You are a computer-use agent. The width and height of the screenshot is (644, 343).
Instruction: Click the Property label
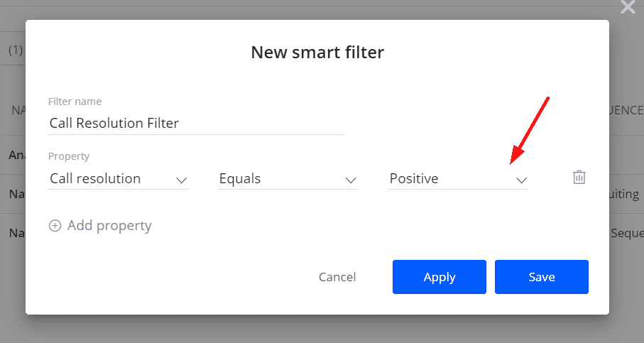coord(69,156)
